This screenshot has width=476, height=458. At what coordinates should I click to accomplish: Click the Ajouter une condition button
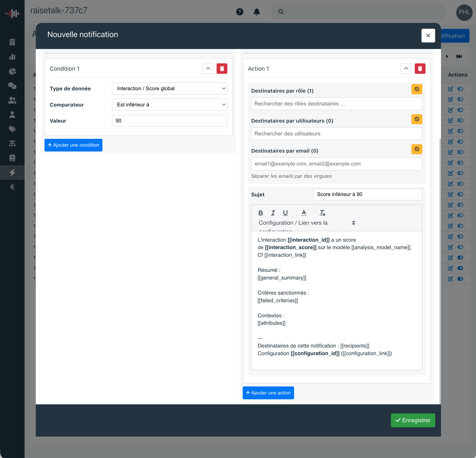tap(73, 145)
